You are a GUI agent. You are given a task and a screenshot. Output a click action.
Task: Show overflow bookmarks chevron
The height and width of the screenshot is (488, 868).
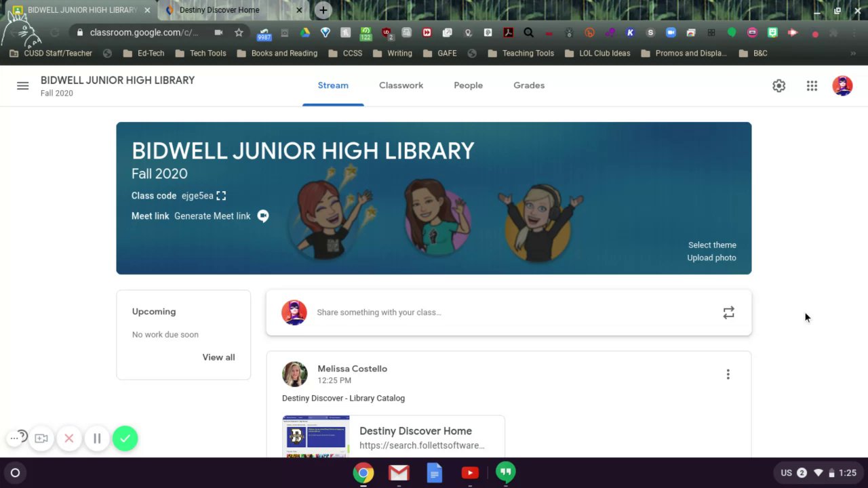tap(853, 53)
